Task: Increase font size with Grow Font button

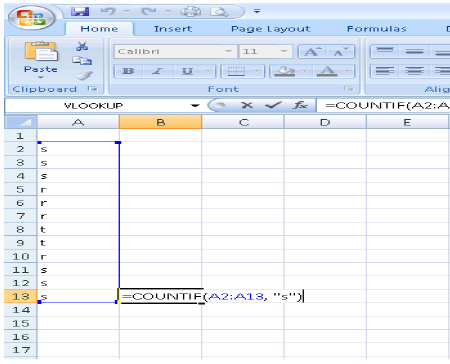Action: point(312,52)
